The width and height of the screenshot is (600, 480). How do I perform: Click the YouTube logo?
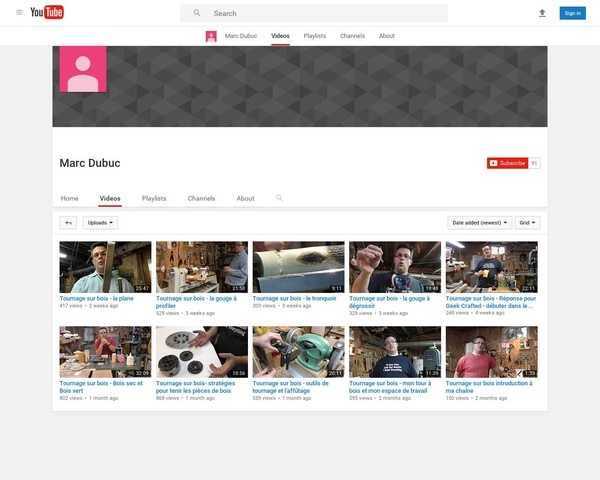click(47, 13)
